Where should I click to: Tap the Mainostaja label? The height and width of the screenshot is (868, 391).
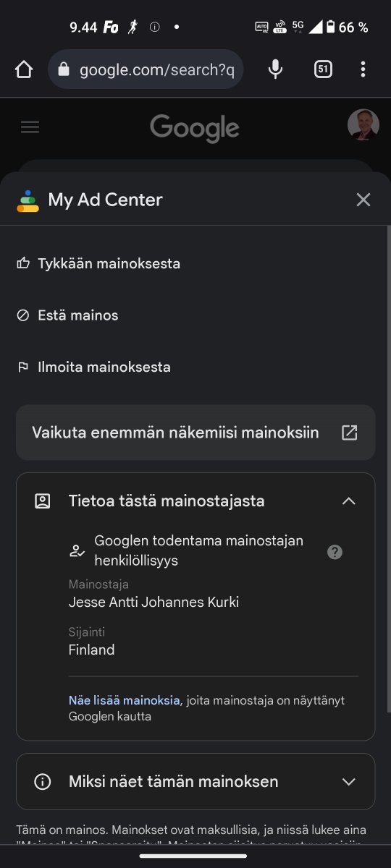pyautogui.click(x=98, y=584)
